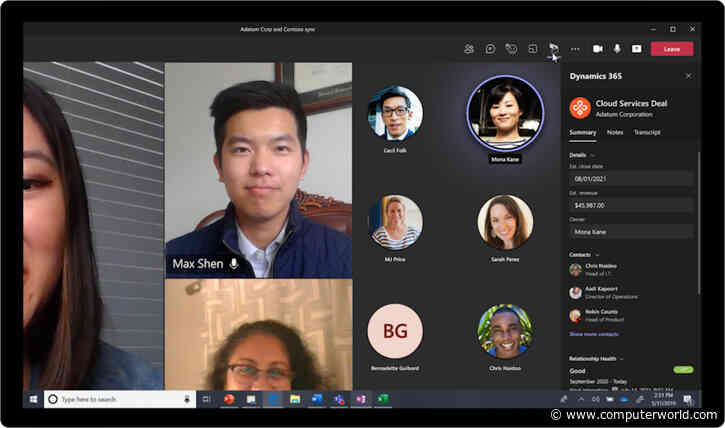This screenshot has height=428, width=725.
Task: Switch to the Notes tab
Action: click(614, 133)
